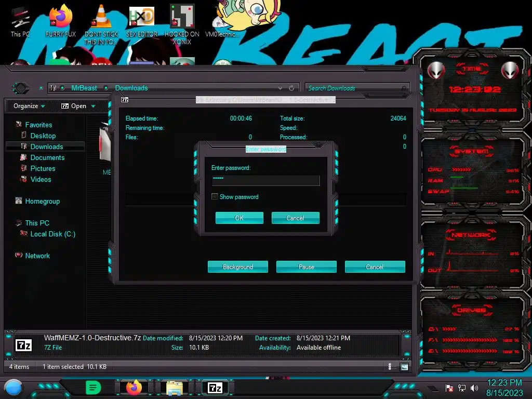Click the Local Disk (C:) drive icon
The height and width of the screenshot is (399, 532).
pos(24,233)
